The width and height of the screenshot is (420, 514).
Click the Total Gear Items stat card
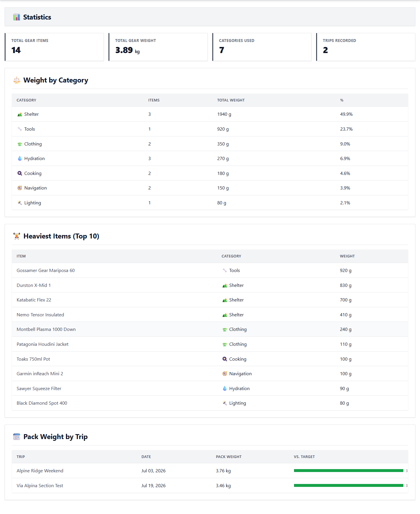click(54, 47)
